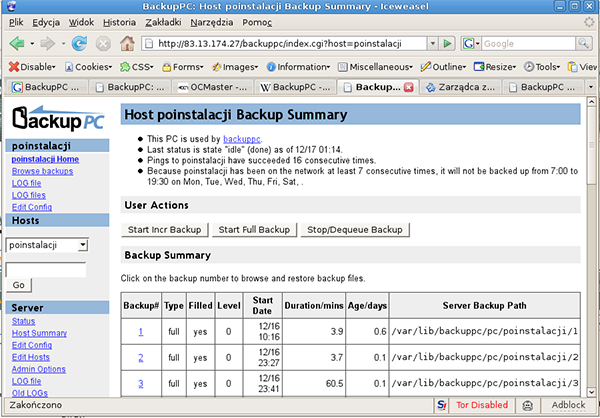Open the singular LOG file link under poinstalacji
600x418 pixels.
pyautogui.click(x=26, y=183)
